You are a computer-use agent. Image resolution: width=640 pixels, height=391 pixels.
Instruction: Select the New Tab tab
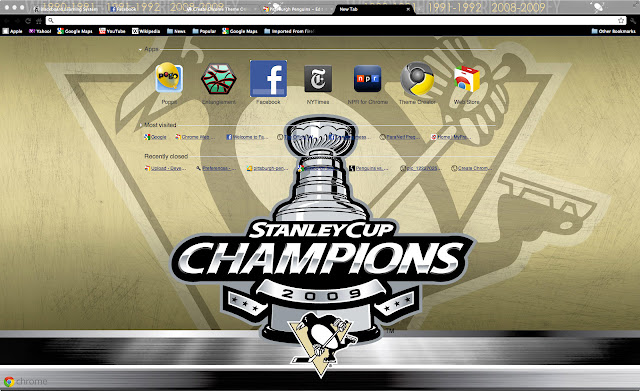coord(373,9)
